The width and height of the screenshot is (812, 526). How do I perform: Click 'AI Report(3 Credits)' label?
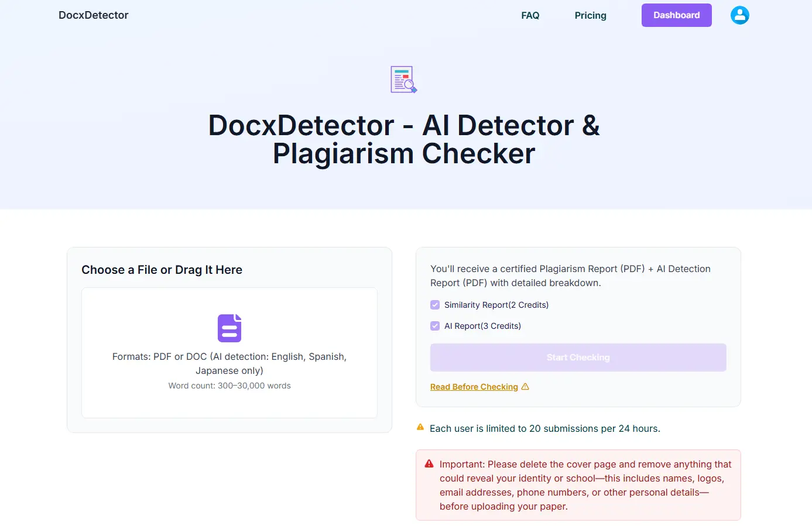482,326
